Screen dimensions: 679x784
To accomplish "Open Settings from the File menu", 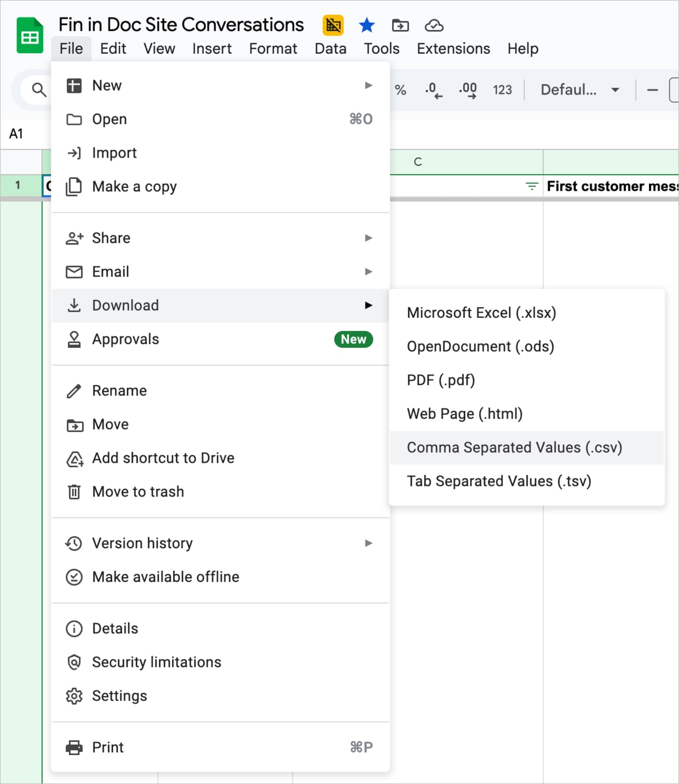I will [119, 696].
